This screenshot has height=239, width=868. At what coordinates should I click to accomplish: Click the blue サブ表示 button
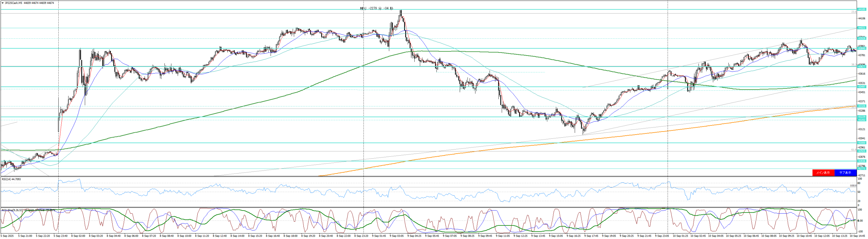point(845,173)
